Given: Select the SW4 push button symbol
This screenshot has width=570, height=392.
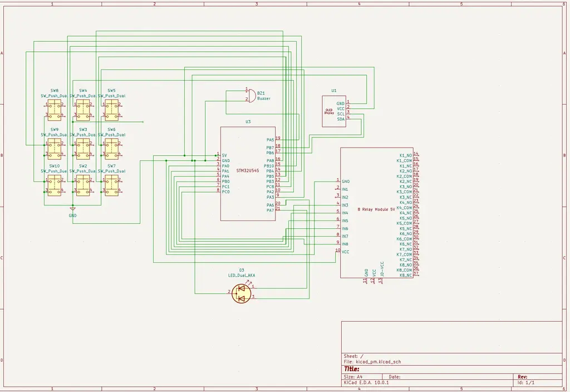Looking at the screenshot, I should (x=83, y=110).
